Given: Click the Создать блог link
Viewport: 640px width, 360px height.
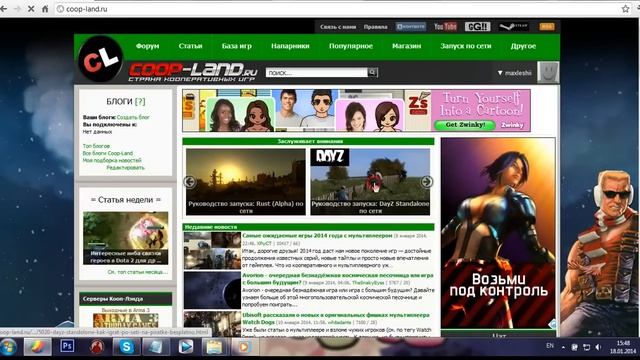Looking at the screenshot, I should pyautogui.click(x=133, y=117).
